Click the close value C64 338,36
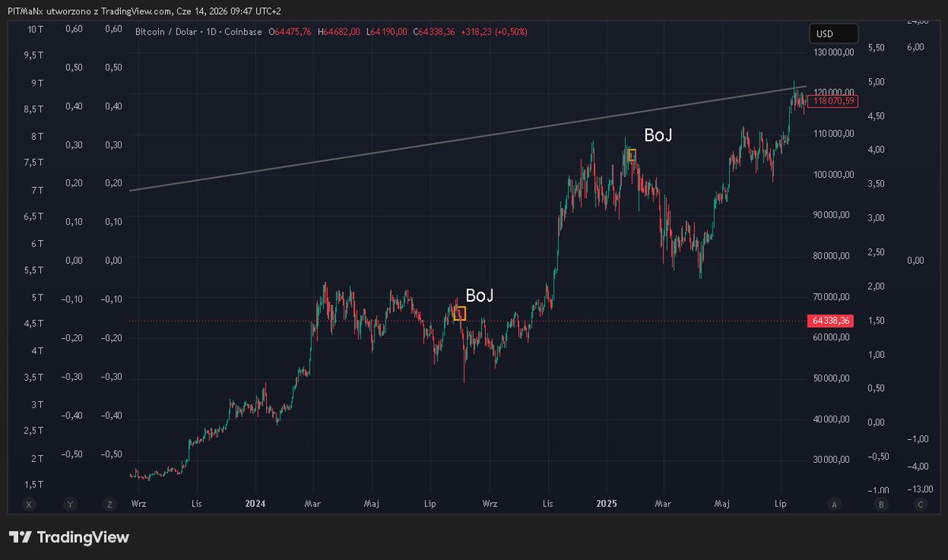The width and height of the screenshot is (948, 560). pos(434,32)
